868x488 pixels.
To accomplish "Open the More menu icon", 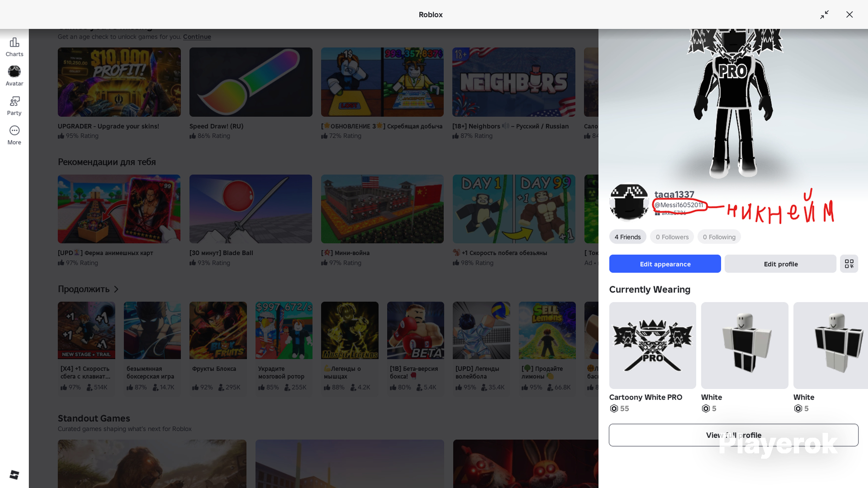I will (x=14, y=135).
